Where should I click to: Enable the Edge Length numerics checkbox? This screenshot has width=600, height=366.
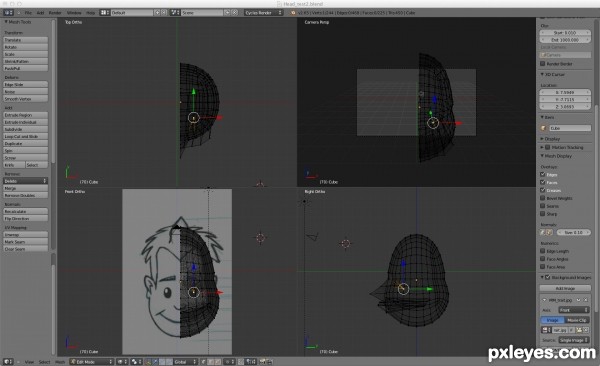pos(543,251)
